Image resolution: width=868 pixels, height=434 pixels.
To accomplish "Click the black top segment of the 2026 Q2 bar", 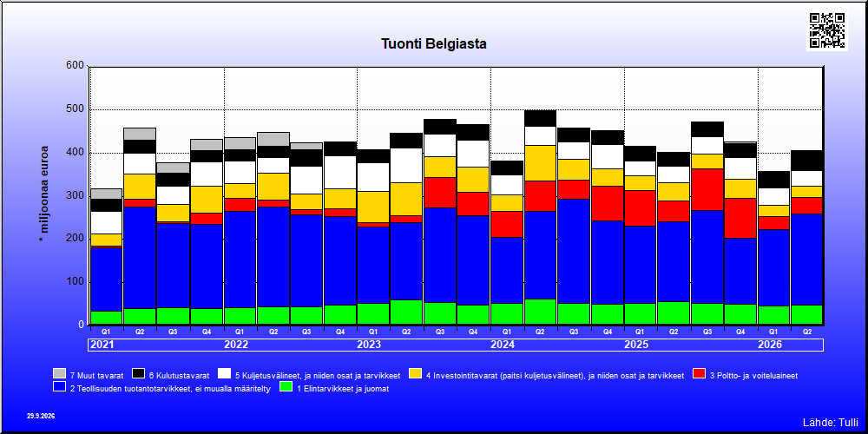I will coord(807,161).
